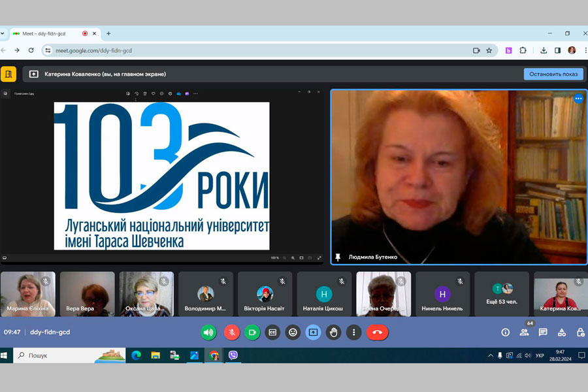588x392 pixels.
Task: Open the activities icon
Action: pyautogui.click(x=562, y=333)
